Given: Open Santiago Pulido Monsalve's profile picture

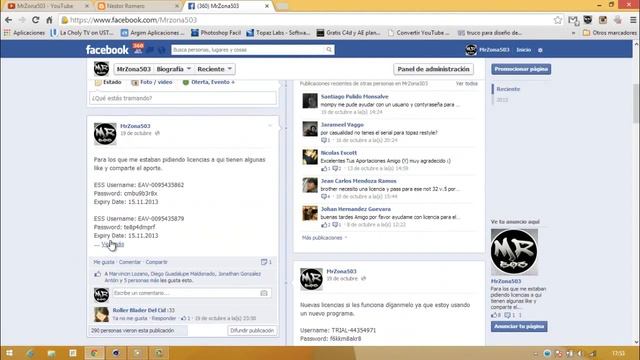Looking at the screenshot, I should [310, 100].
